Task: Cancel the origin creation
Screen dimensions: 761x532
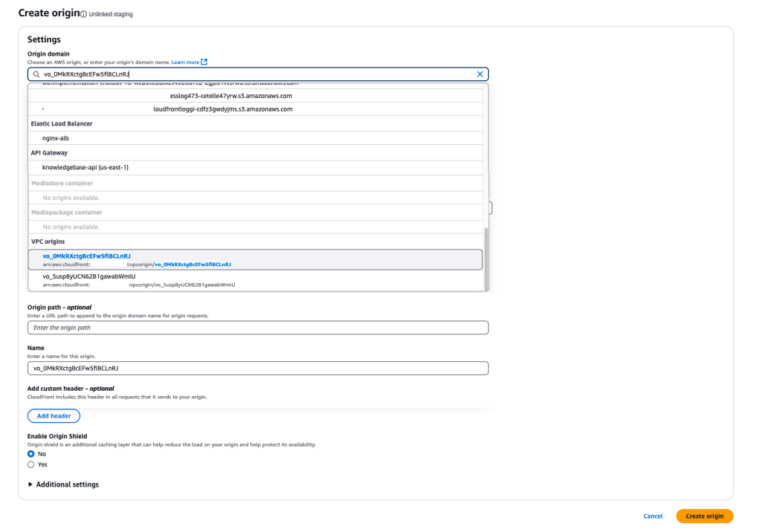Action: tap(652, 516)
